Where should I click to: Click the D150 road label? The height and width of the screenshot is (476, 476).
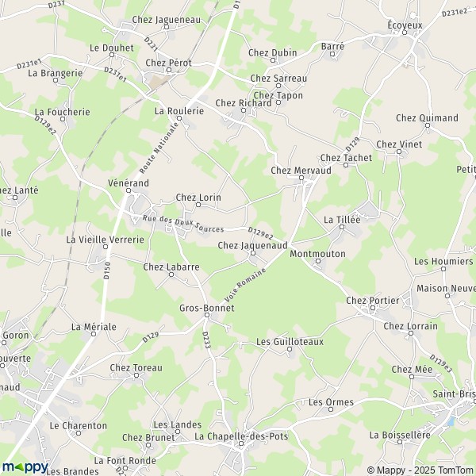[x=106, y=271]
